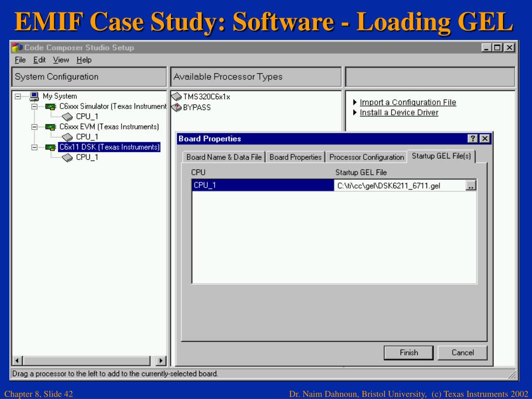
Task: Select the C6x11 DSK board entry
Action: (109, 147)
